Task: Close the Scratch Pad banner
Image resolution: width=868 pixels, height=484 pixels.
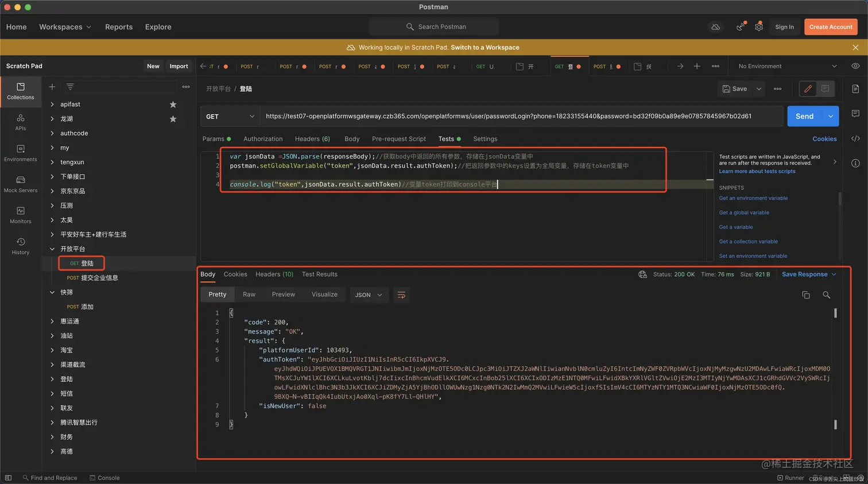Action: [x=855, y=48]
